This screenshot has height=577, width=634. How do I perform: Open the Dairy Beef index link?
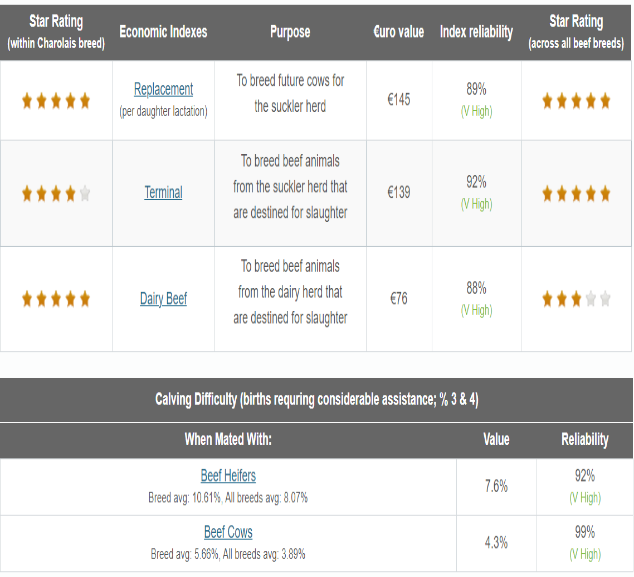pos(163,299)
